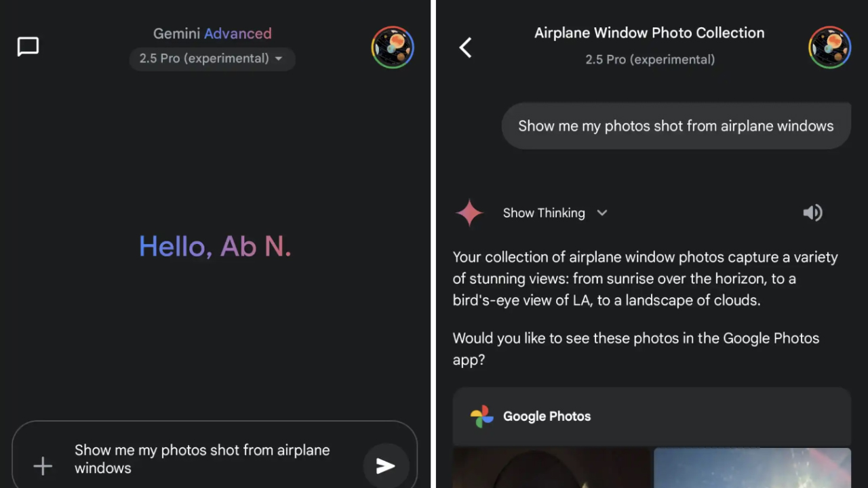
Task: Open the 2.5 Pro model dropdown
Action: pyautogui.click(x=212, y=59)
